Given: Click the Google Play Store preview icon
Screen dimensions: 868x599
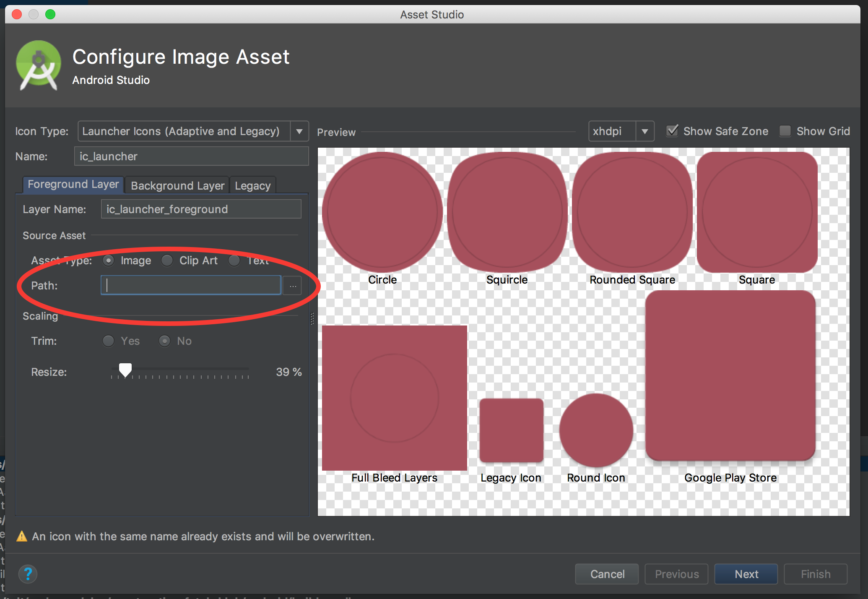Looking at the screenshot, I should click(x=730, y=375).
